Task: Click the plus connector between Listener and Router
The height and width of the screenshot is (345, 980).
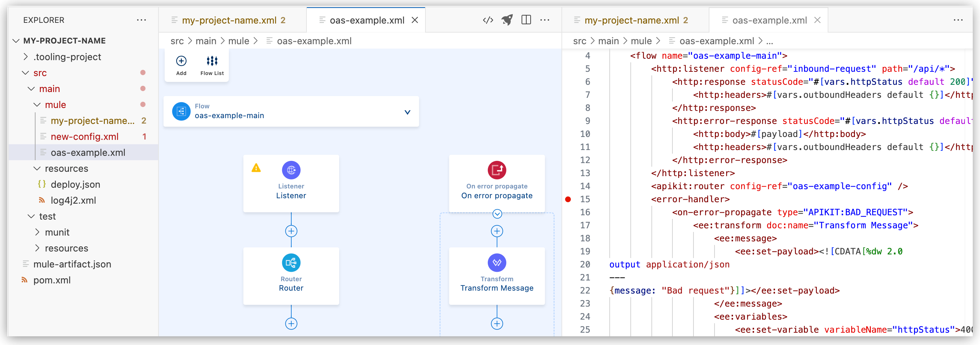Action: coord(291,230)
